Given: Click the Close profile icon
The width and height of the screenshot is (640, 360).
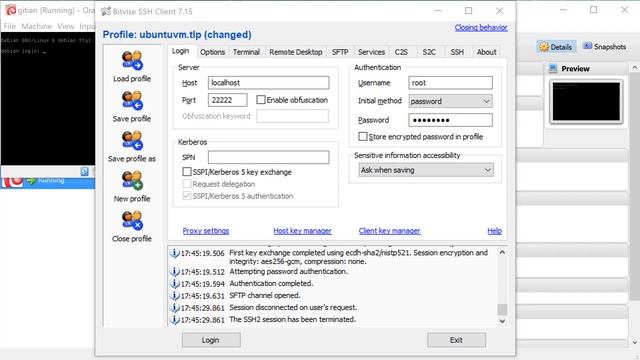Looking at the screenshot, I should point(132,220).
